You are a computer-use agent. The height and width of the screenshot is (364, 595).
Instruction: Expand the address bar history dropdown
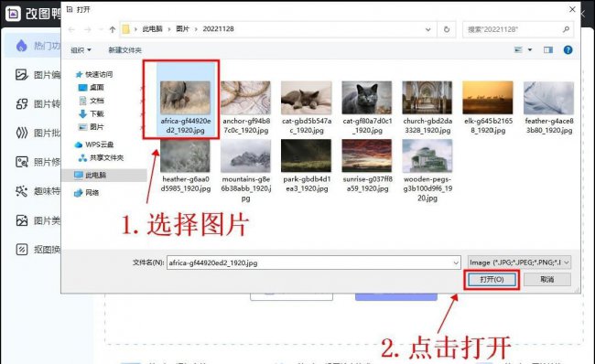click(x=428, y=29)
